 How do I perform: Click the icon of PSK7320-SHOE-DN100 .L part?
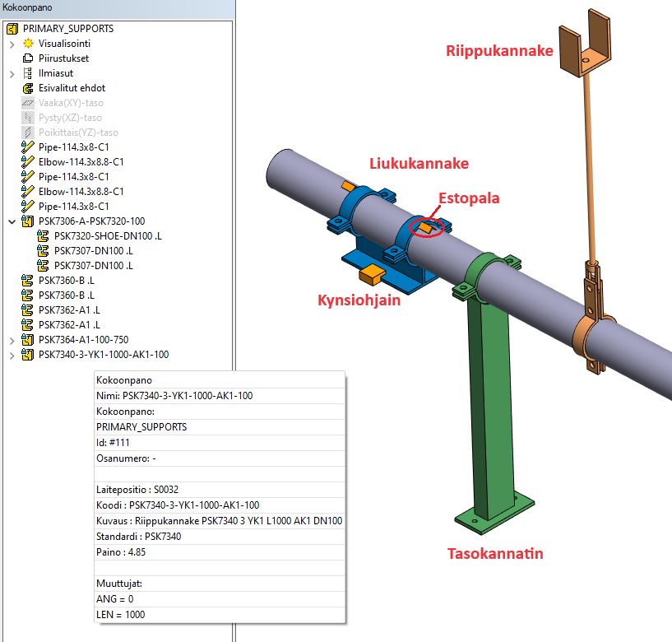click(x=44, y=236)
